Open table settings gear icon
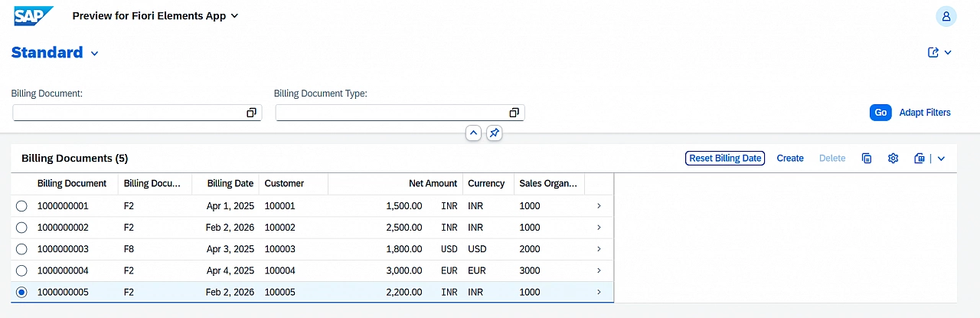980x318 pixels. [x=893, y=159]
